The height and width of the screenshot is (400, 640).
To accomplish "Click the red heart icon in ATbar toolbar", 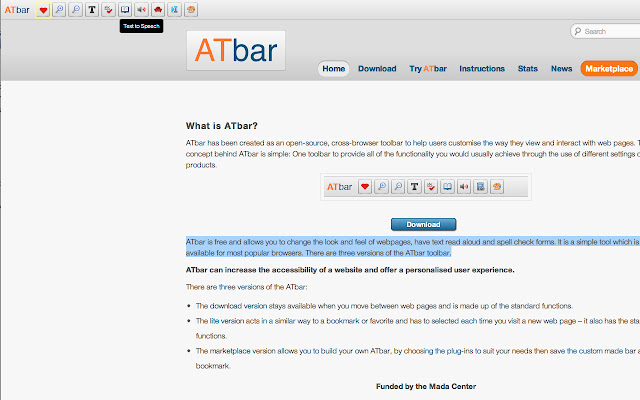I will 43,10.
